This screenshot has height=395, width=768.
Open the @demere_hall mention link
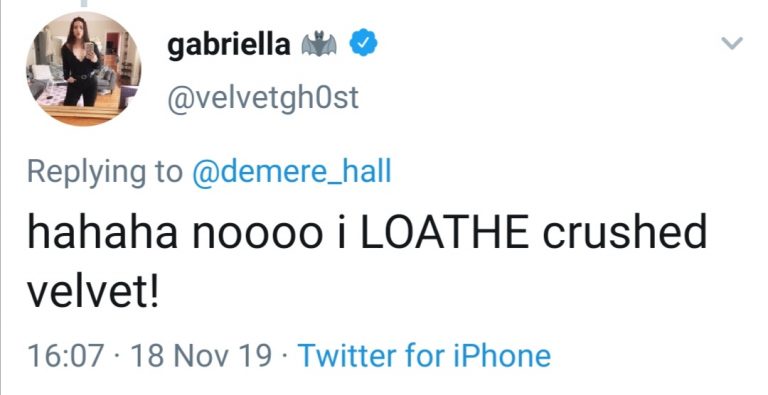[292, 172]
